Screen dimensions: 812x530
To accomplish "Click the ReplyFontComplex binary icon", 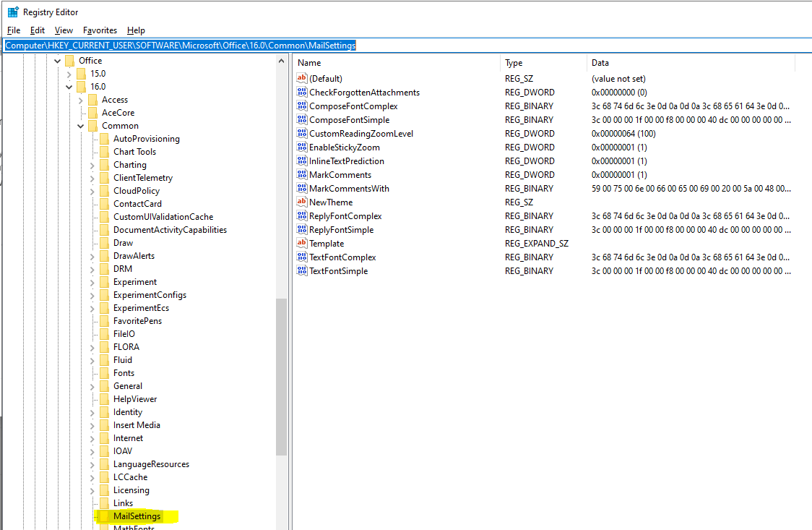I will (302, 215).
